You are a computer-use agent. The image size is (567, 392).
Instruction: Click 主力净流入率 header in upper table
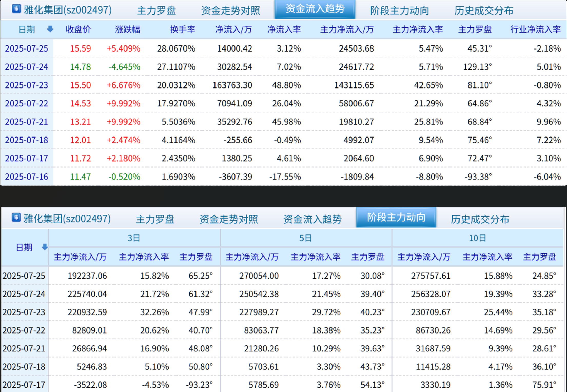(418, 29)
